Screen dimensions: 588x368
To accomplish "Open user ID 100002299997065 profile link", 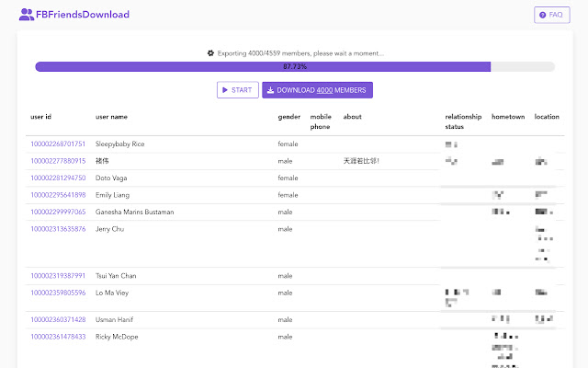I will (58, 212).
